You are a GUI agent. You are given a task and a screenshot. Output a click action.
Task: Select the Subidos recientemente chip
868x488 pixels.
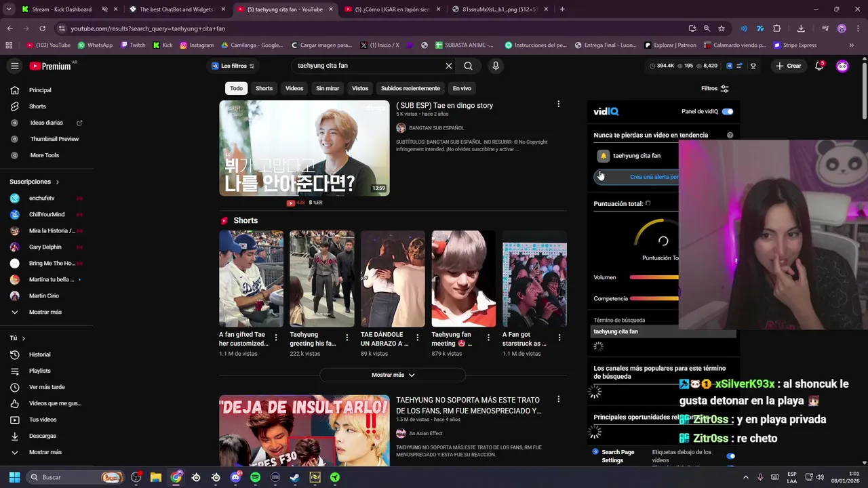click(x=410, y=88)
